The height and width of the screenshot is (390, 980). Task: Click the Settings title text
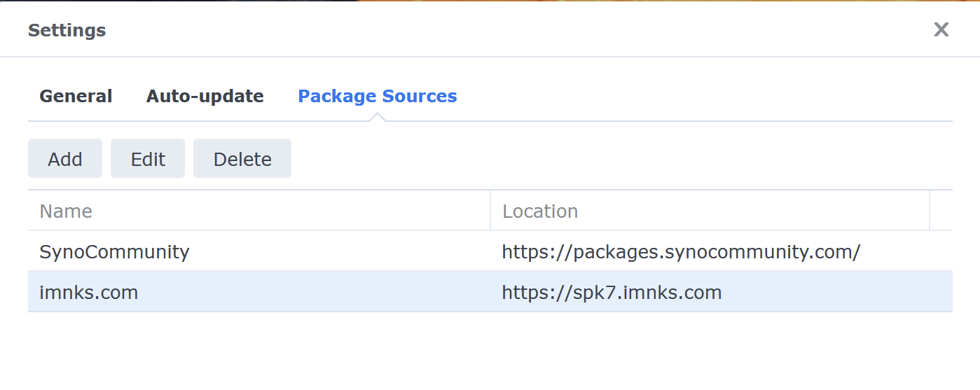point(67,31)
